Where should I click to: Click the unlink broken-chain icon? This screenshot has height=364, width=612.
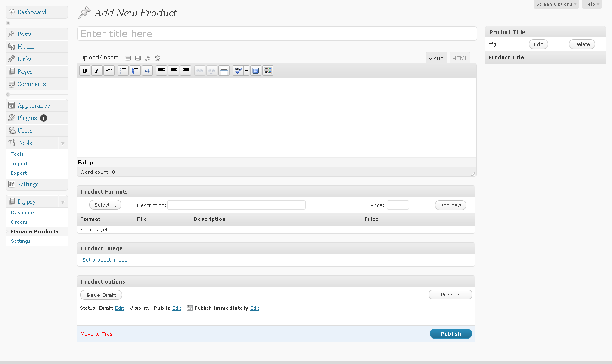pos(212,71)
